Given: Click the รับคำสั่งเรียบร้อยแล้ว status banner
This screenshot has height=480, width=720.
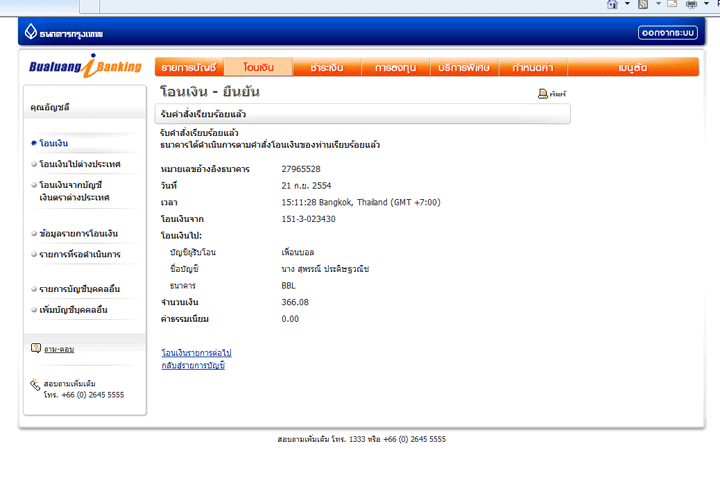Looking at the screenshot, I should pos(363,114).
